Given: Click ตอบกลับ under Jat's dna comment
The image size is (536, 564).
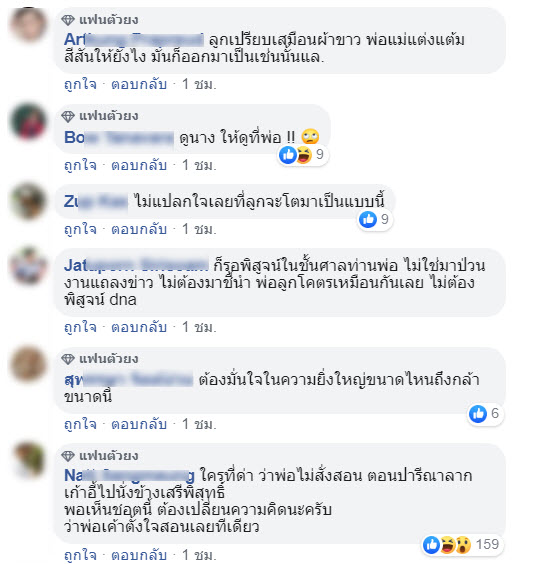Looking at the screenshot, I should pos(139,327).
